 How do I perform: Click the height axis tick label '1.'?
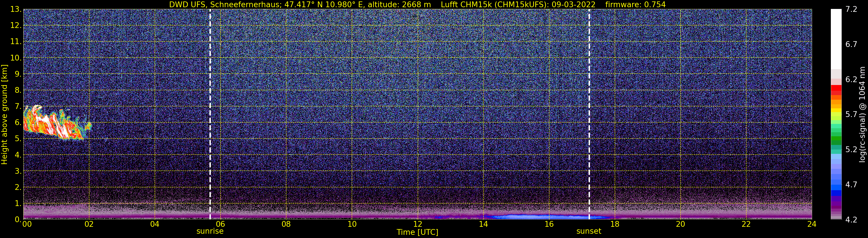coord(18,203)
